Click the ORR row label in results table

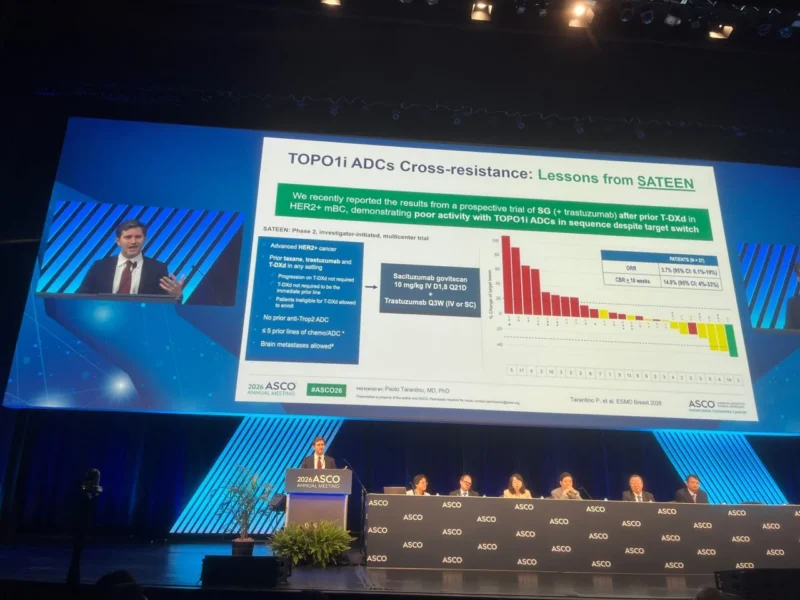point(631,268)
